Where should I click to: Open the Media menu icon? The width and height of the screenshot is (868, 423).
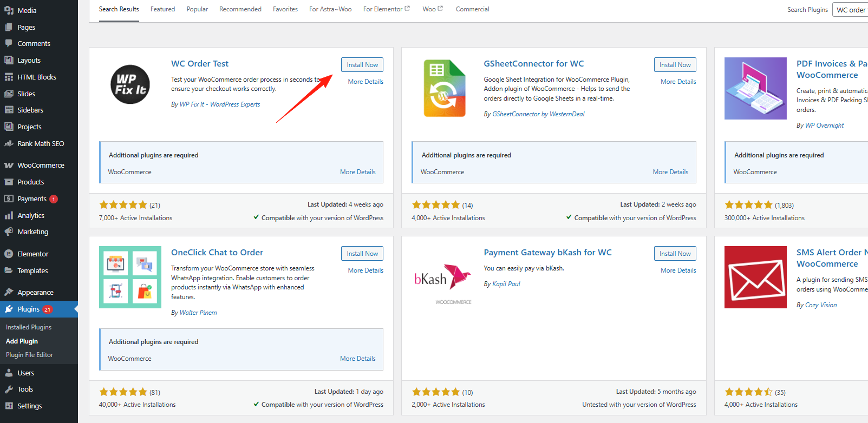pos(9,10)
